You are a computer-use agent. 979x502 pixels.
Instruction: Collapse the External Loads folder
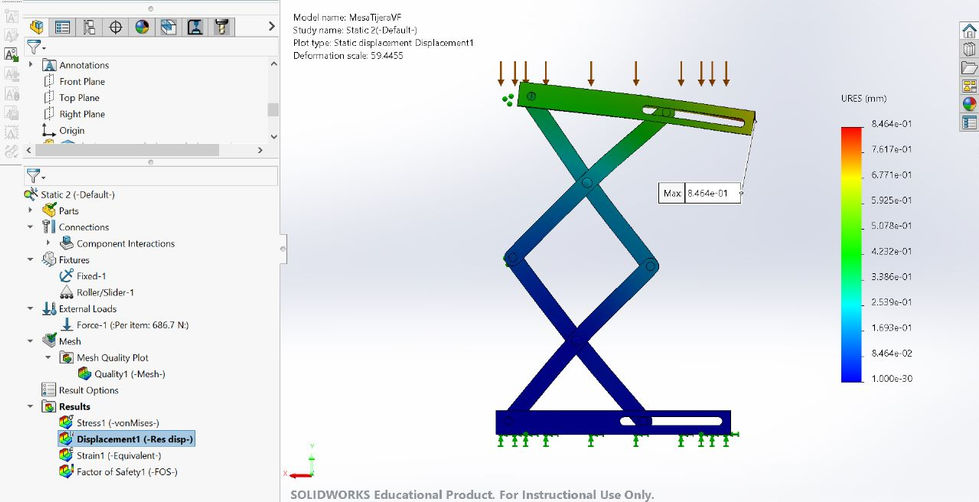pos(31,308)
